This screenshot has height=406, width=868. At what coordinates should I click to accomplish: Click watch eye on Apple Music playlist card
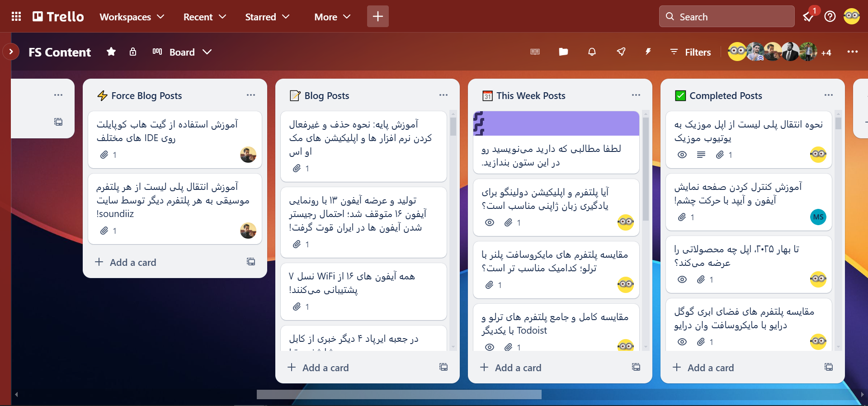(x=682, y=155)
